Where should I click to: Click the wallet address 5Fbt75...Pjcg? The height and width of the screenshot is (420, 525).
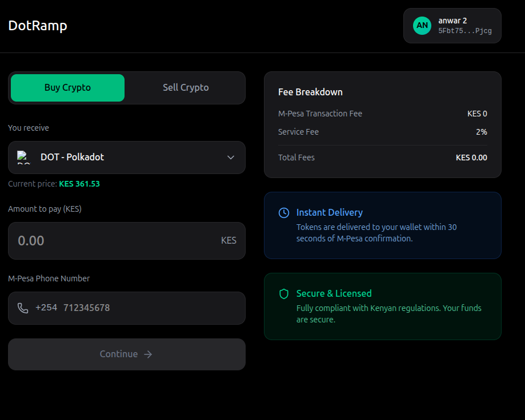(x=465, y=31)
